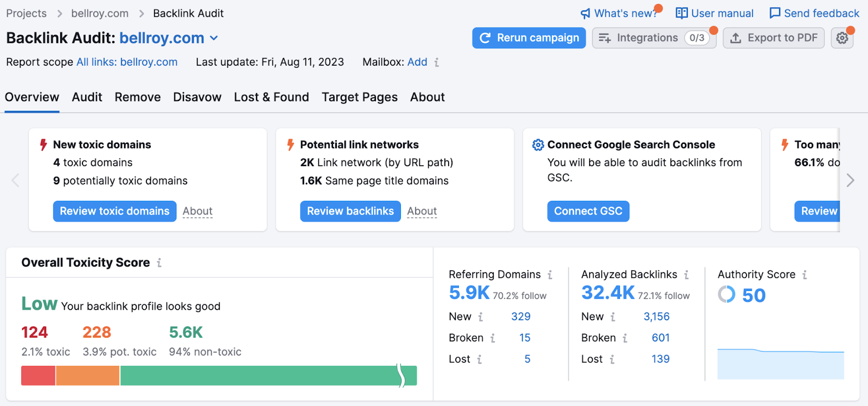Viewport: 868px width, 406px height.
Task: Click Review toxic domains button
Action: (114, 211)
